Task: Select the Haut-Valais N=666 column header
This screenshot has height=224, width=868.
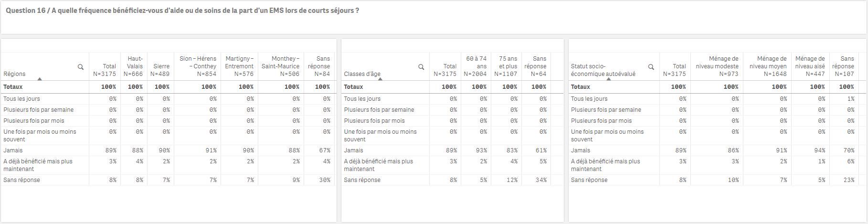Action: pos(134,66)
